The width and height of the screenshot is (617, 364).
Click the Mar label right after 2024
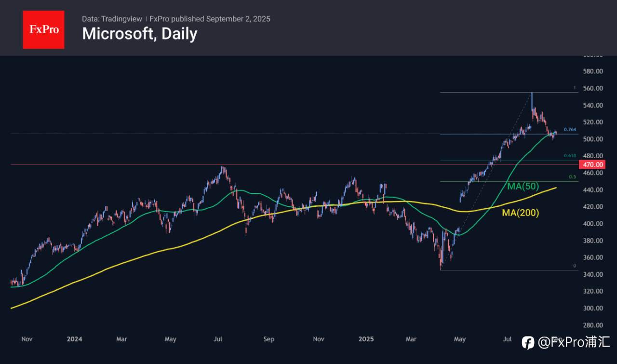[x=121, y=339]
